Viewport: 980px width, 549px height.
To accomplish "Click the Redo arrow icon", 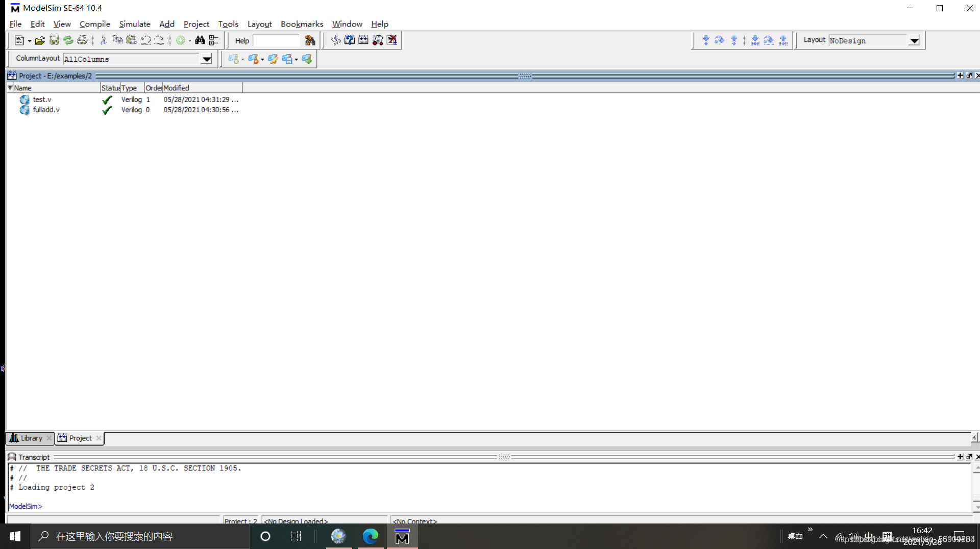I will [x=159, y=40].
